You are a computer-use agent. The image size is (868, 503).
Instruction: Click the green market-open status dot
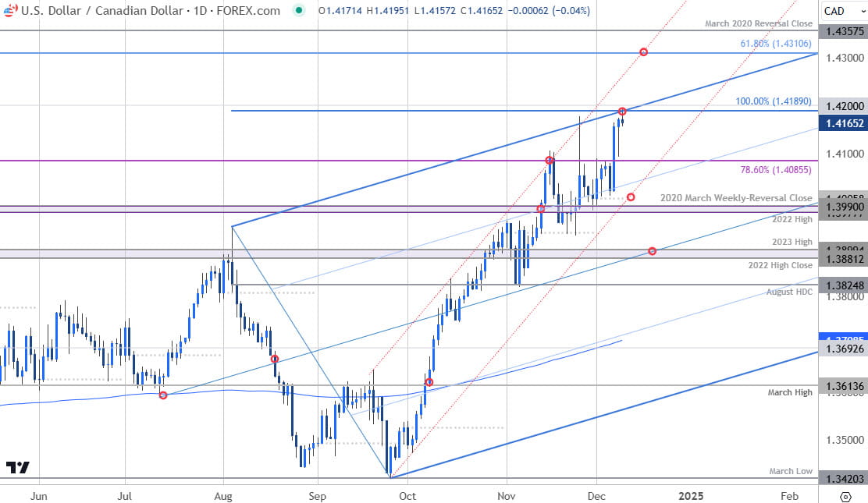(x=301, y=11)
